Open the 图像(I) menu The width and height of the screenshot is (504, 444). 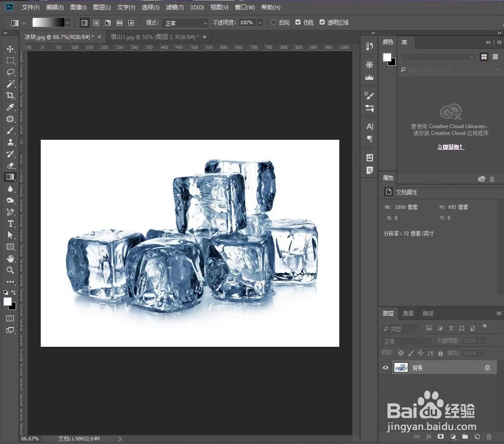[x=78, y=7]
